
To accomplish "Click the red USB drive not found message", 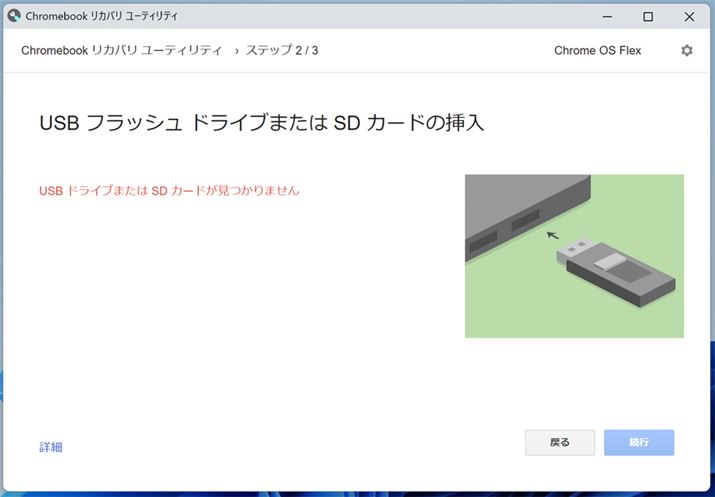I will point(169,190).
